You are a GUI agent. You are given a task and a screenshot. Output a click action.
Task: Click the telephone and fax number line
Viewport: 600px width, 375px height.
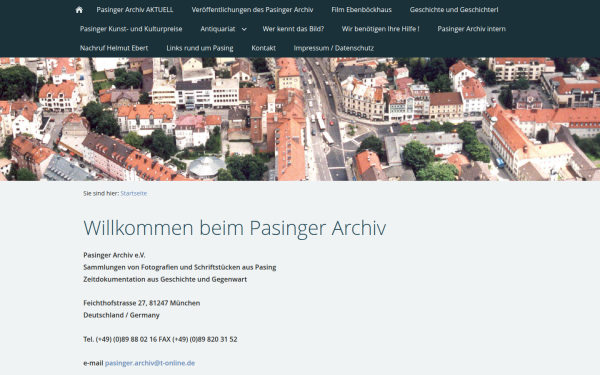coord(160,339)
